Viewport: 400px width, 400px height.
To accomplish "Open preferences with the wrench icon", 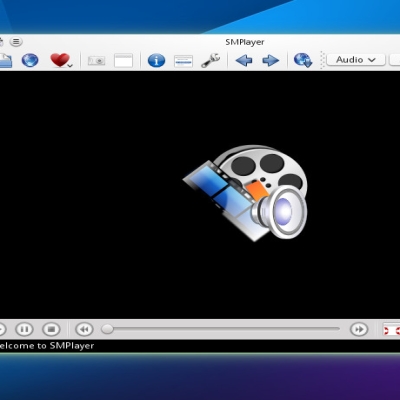I will 210,60.
